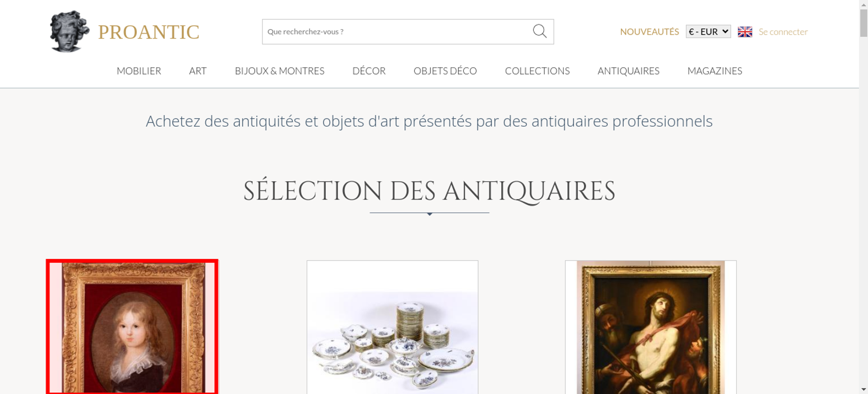Click the magnifying glass search icon
The width and height of the screenshot is (868, 394).
[x=539, y=31]
